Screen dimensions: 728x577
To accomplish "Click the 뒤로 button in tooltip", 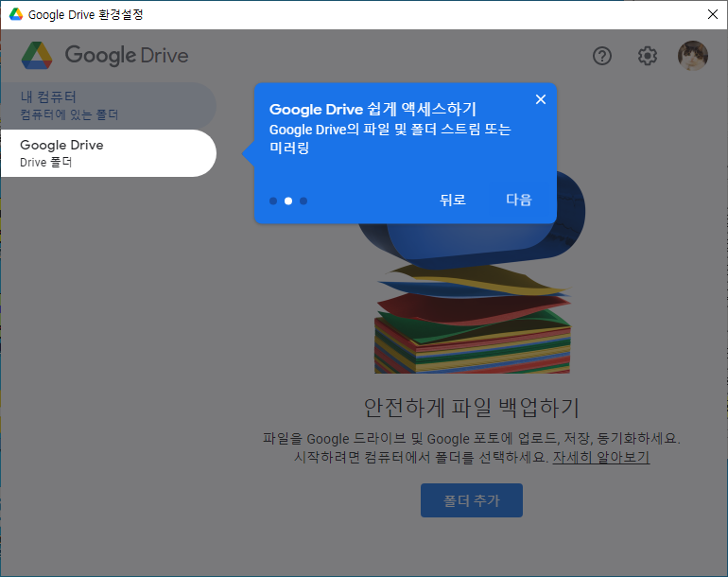I will pos(453,200).
